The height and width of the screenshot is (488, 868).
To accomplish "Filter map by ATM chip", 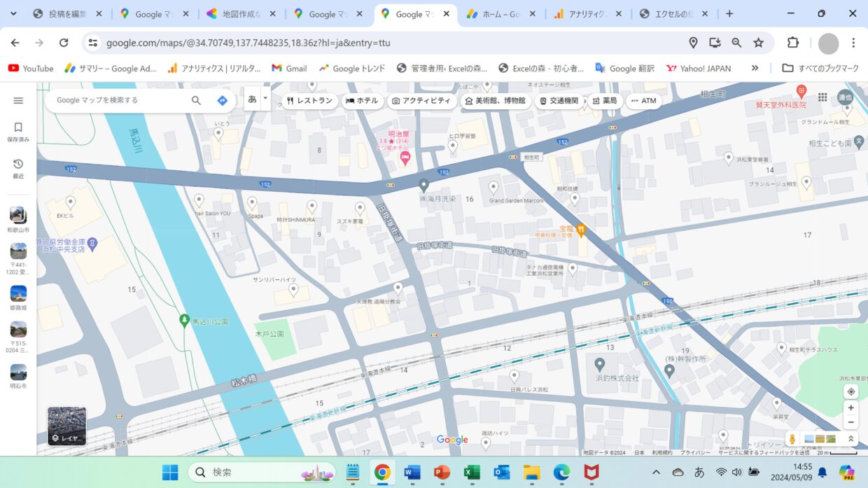I will coord(643,101).
